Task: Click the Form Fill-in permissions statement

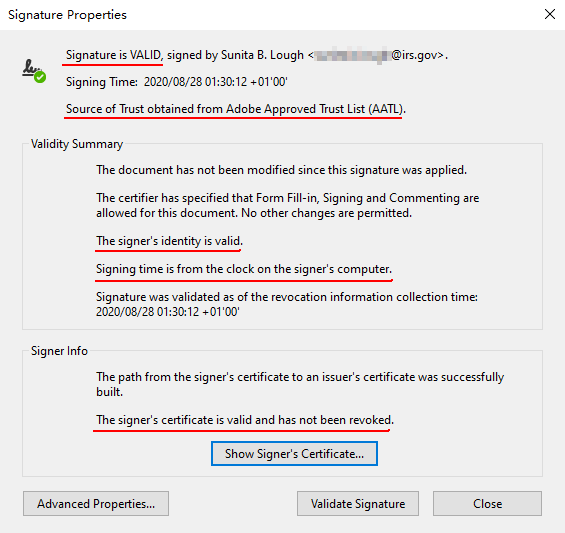Action: coord(288,205)
